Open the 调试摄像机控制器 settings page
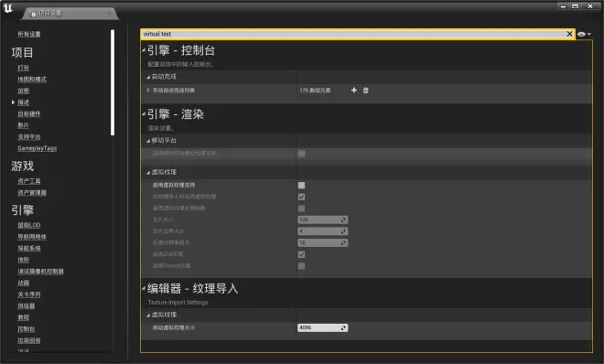 tap(40, 272)
